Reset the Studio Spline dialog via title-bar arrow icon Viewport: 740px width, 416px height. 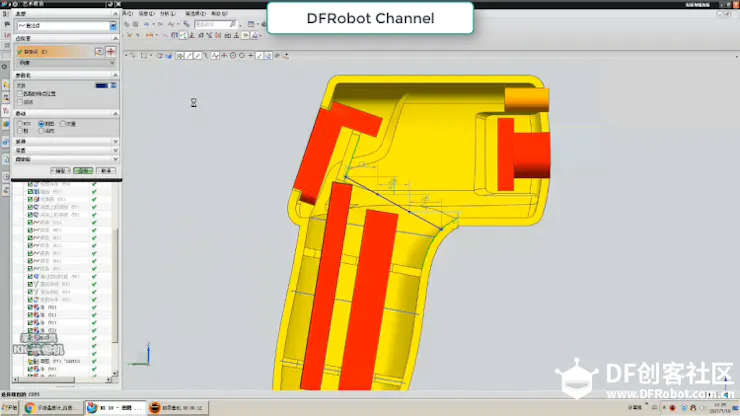[110, 4]
